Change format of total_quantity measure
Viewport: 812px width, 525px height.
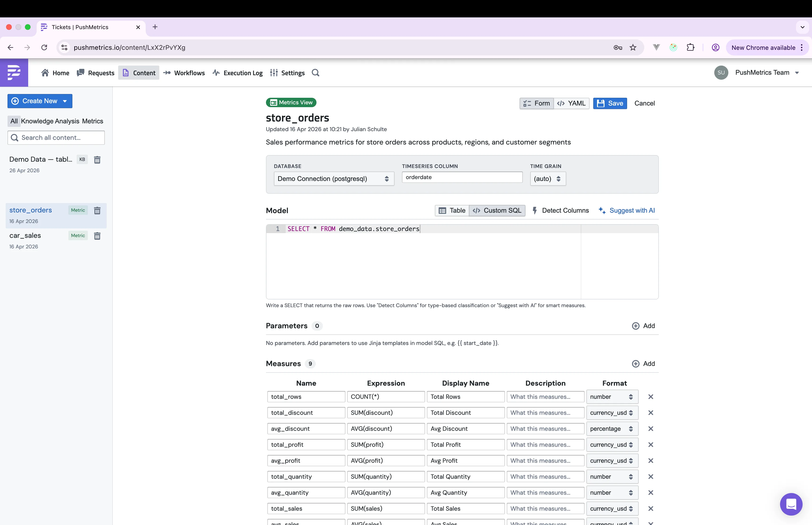612,477
